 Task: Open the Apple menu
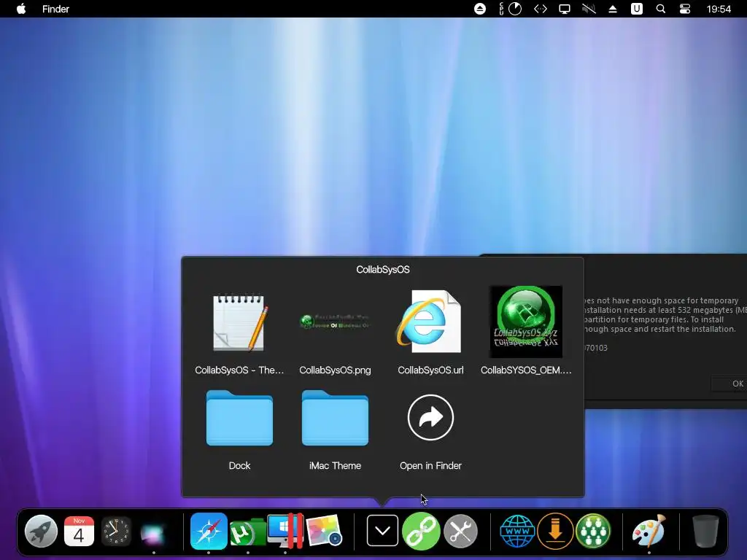(x=21, y=9)
